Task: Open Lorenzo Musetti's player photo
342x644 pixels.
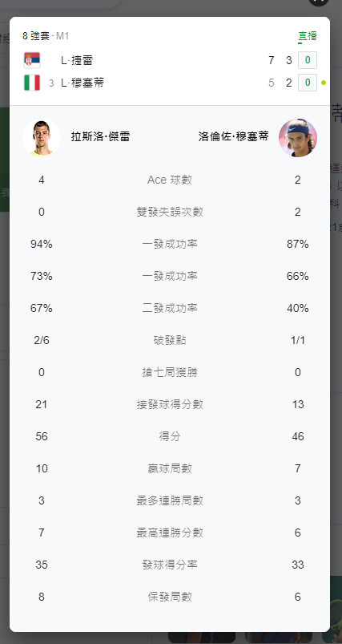Action: [x=298, y=138]
